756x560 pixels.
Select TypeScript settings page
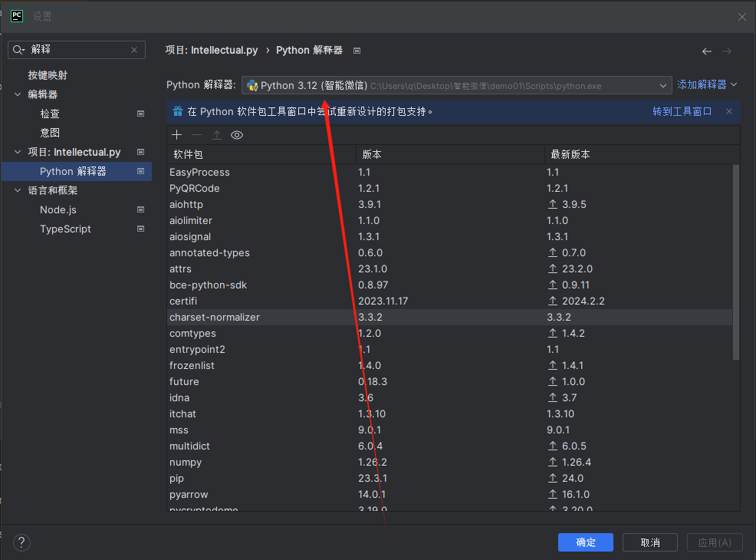65,229
